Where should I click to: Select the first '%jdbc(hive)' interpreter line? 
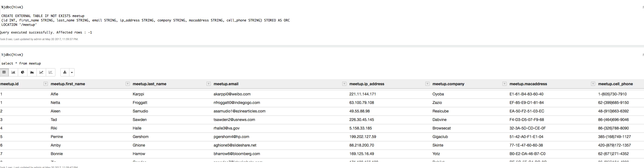point(12,7)
